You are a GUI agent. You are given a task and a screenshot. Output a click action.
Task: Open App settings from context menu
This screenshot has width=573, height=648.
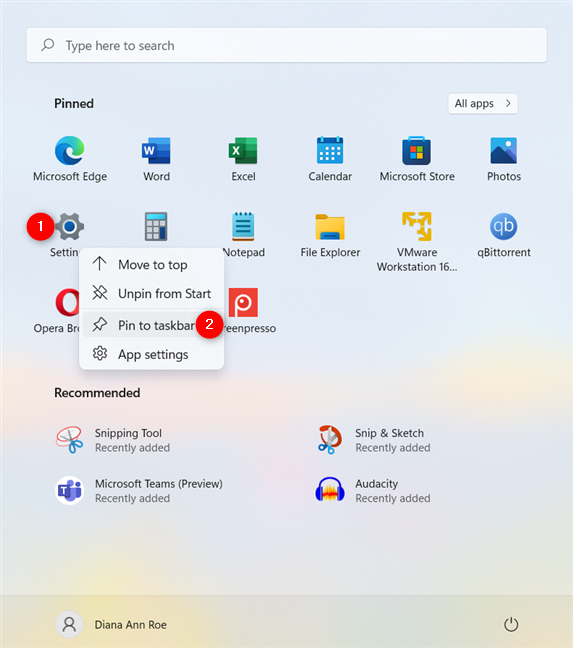click(152, 354)
